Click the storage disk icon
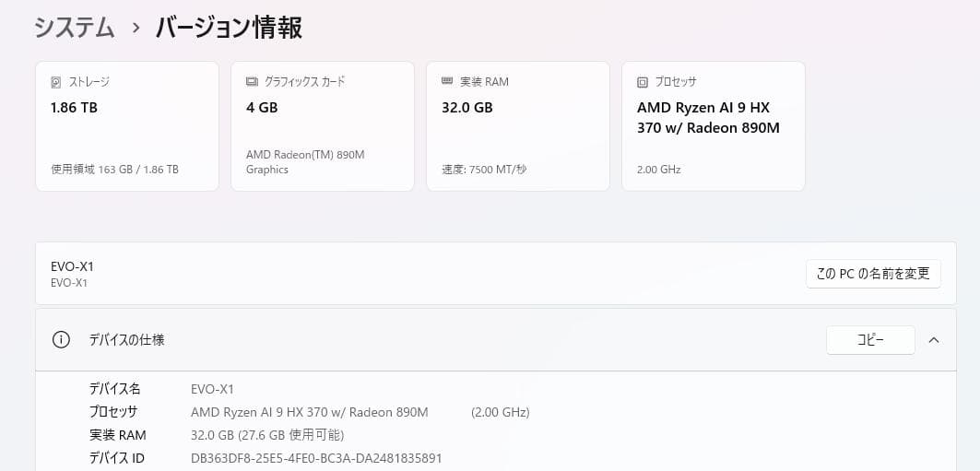The image size is (980, 471). coord(56,82)
